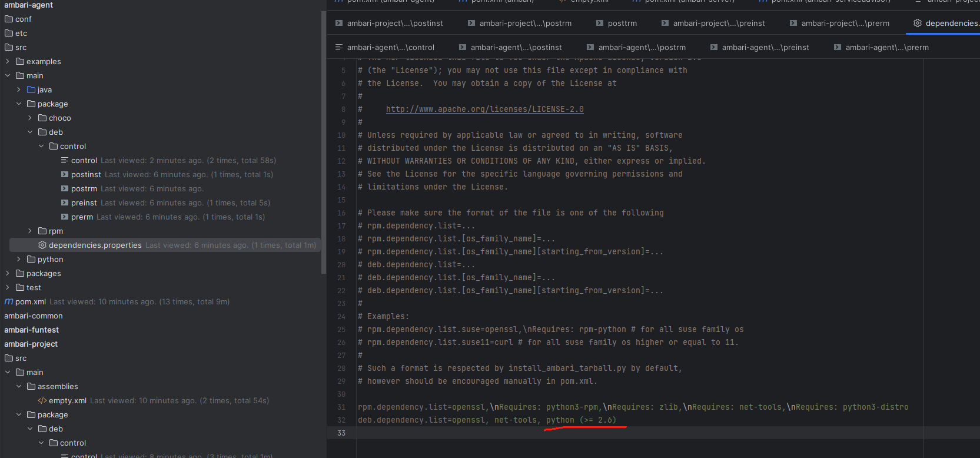Viewport: 980px width, 458px height.
Task: Expand the java folder
Action: (x=19, y=89)
